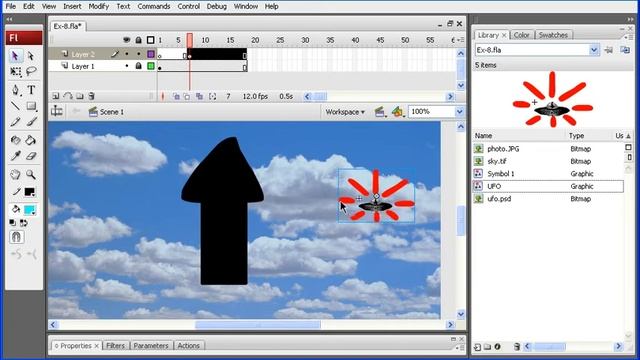
Task: Click the Black and White colors button
Action: [x=13, y=223]
